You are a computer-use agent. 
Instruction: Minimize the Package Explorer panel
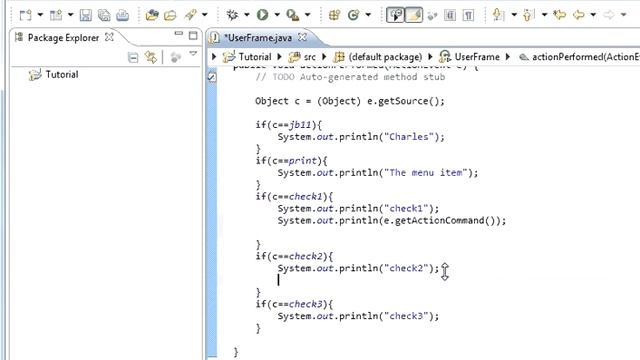click(178, 33)
